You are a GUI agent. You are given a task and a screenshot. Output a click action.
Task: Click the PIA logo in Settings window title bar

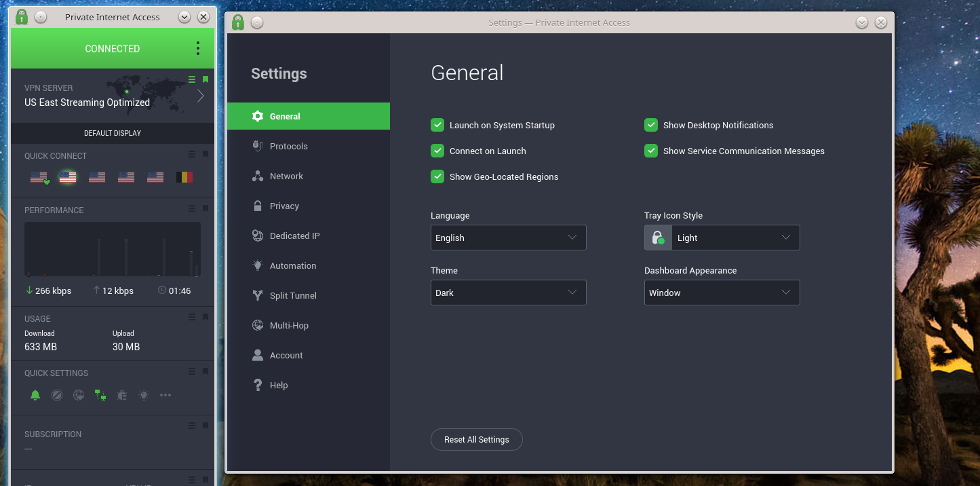(x=238, y=22)
